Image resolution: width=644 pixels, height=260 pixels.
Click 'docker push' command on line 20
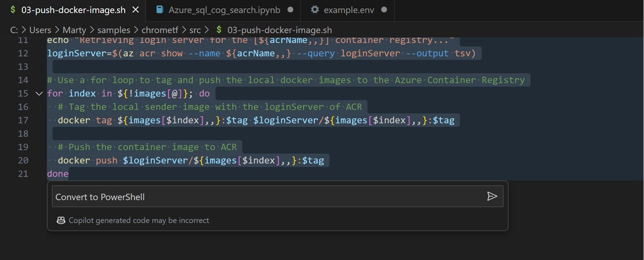point(88,160)
